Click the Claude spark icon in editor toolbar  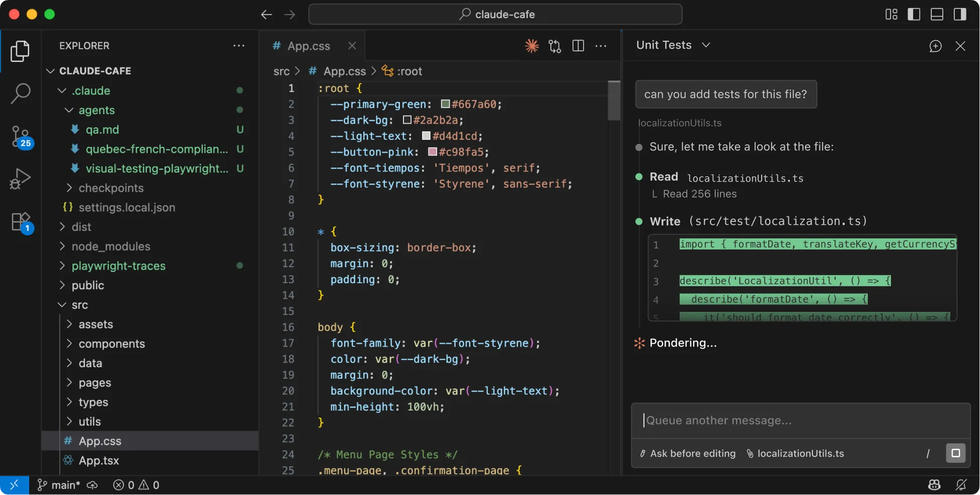pos(531,46)
